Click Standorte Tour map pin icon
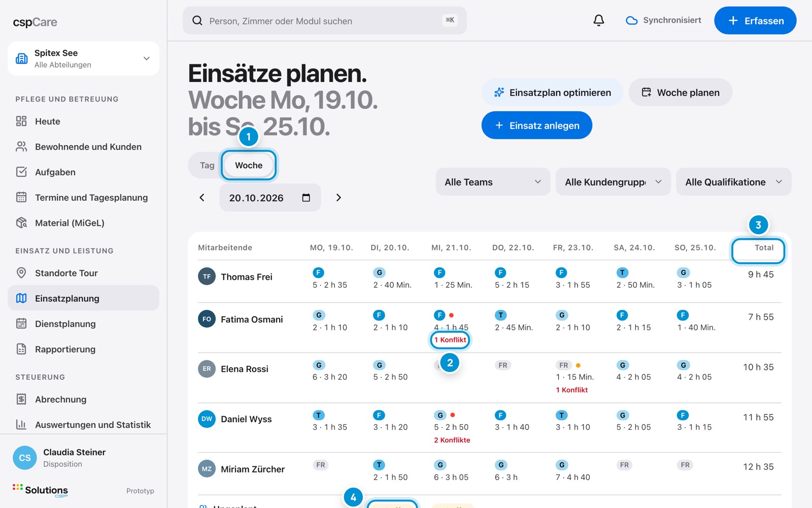Screen dimensions: 812x508 (21, 273)
